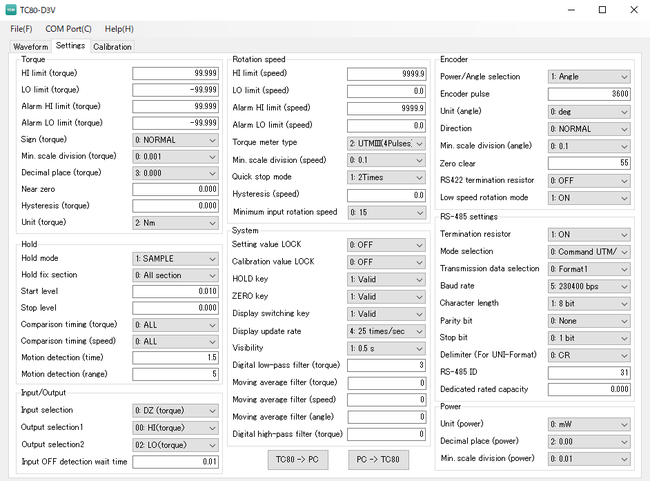Open the Baud rate dropdown
This screenshot has height=481, width=650.
click(589, 285)
